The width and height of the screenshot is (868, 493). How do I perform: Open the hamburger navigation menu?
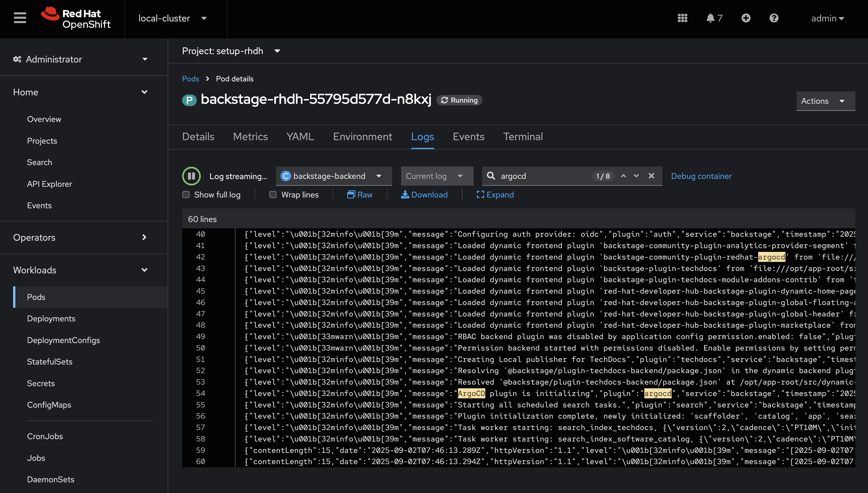[x=20, y=18]
